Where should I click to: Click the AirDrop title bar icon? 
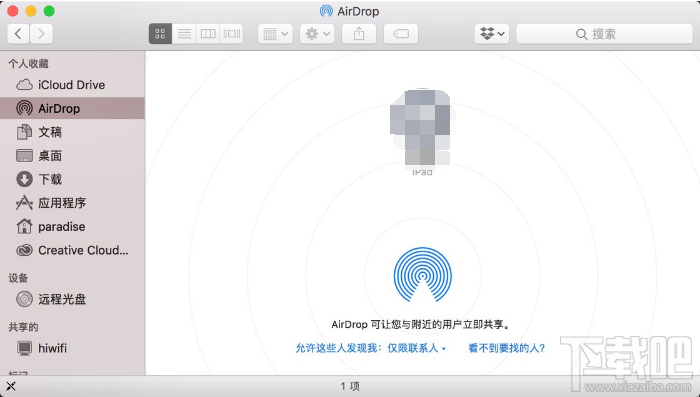coord(326,11)
